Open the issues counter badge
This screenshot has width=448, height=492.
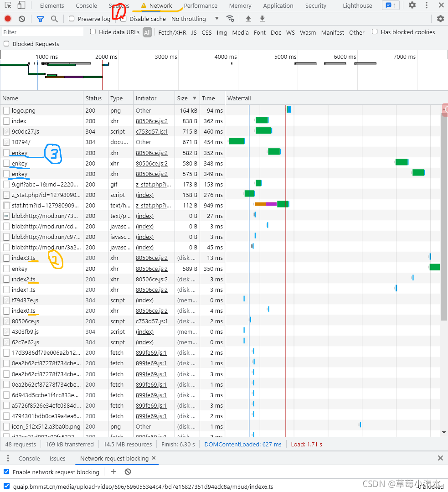click(391, 5)
